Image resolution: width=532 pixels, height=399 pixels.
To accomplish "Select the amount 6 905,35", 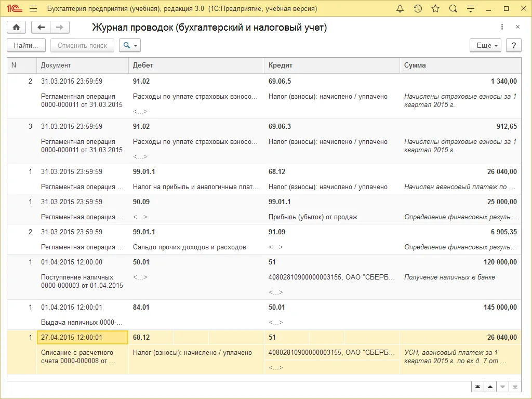I will pos(504,232).
